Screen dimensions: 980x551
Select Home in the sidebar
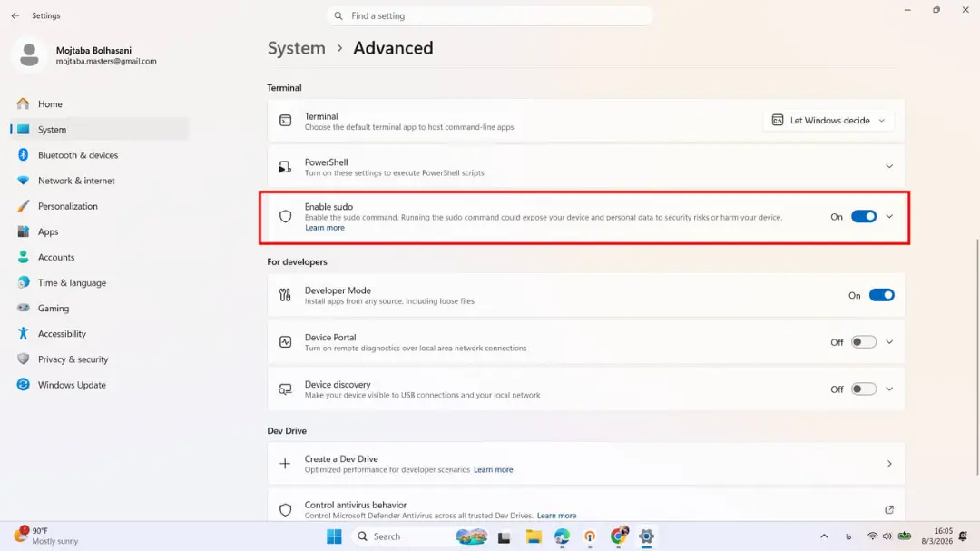pyautogui.click(x=100, y=103)
